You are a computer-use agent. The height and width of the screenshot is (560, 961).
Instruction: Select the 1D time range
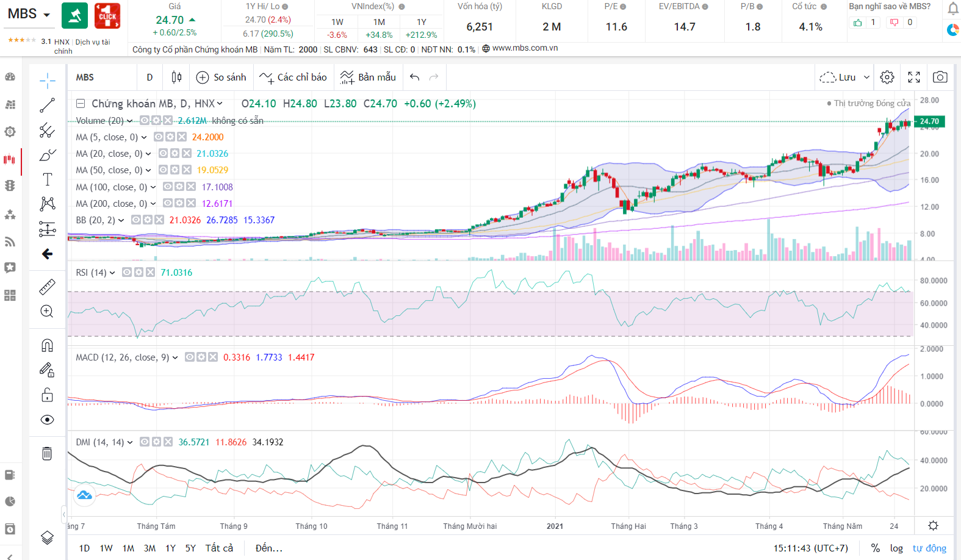pos(85,548)
